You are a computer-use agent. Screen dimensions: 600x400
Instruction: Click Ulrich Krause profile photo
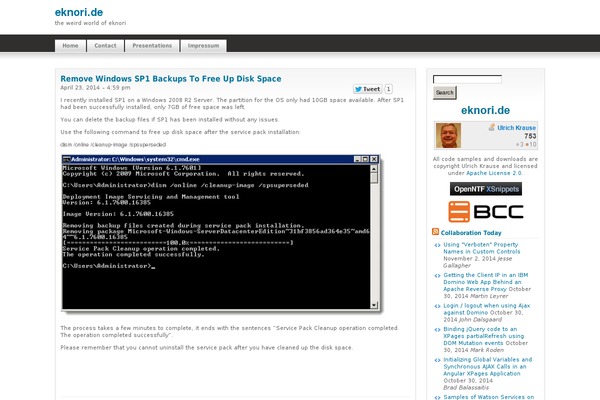pyautogui.click(x=448, y=135)
